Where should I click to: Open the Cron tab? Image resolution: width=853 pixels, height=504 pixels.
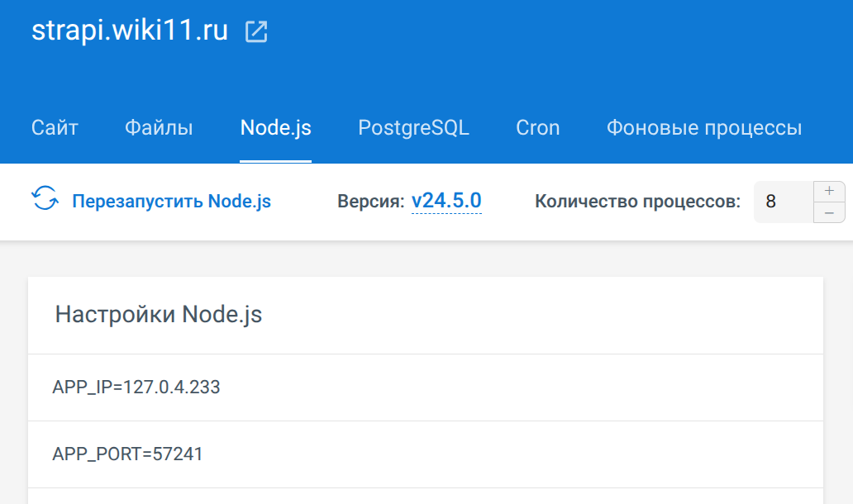[537, 128]
